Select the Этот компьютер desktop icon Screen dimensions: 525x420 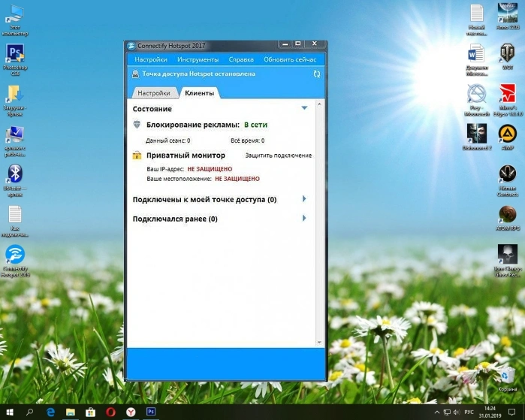tap(15, 20)
